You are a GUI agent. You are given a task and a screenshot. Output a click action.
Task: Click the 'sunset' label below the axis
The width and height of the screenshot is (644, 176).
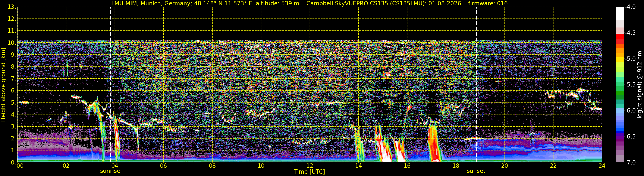(x=476, y=171)
